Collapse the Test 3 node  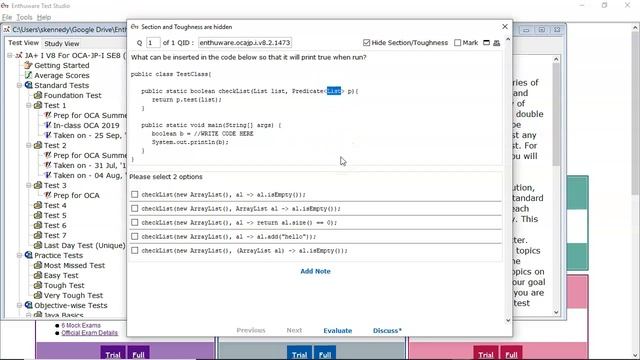tap(29, 185)
